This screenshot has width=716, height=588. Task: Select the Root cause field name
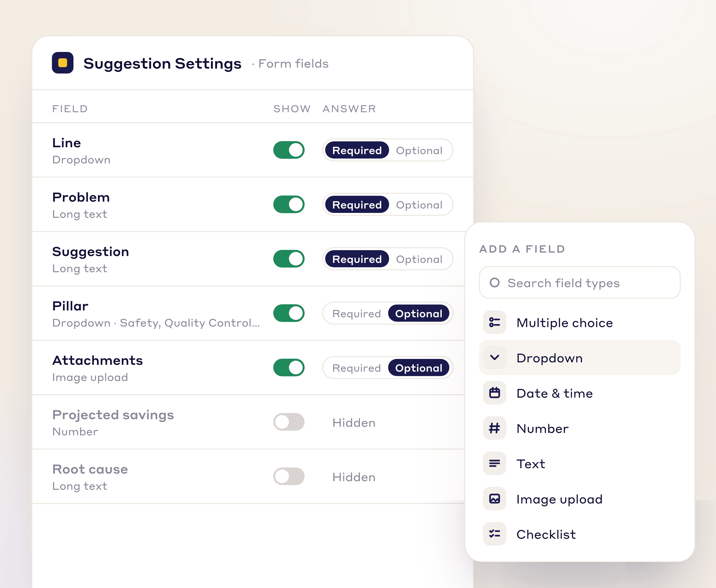90,469
